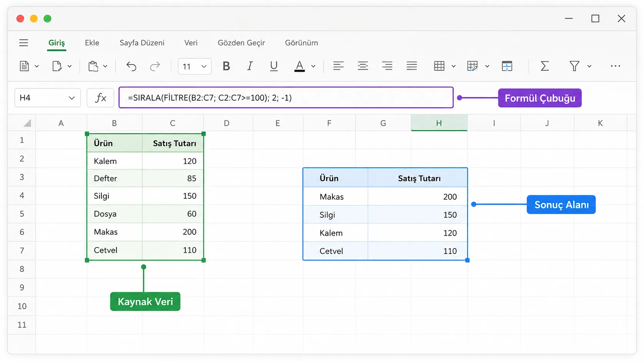Expand the table format dropdown arrow

487,66
